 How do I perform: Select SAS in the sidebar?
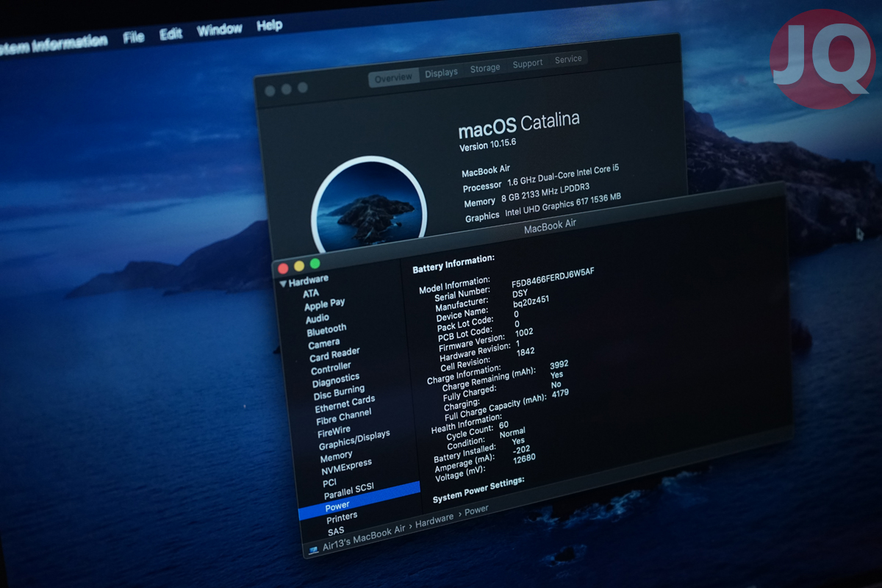click(x=336, y=531)
